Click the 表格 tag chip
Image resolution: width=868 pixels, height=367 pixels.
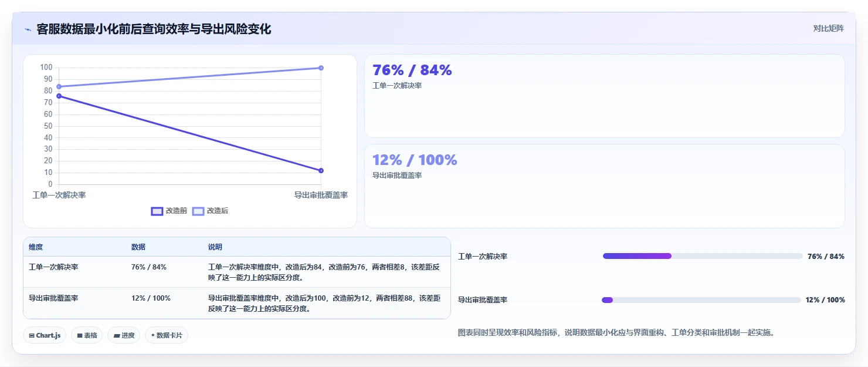tap(87, 335)
